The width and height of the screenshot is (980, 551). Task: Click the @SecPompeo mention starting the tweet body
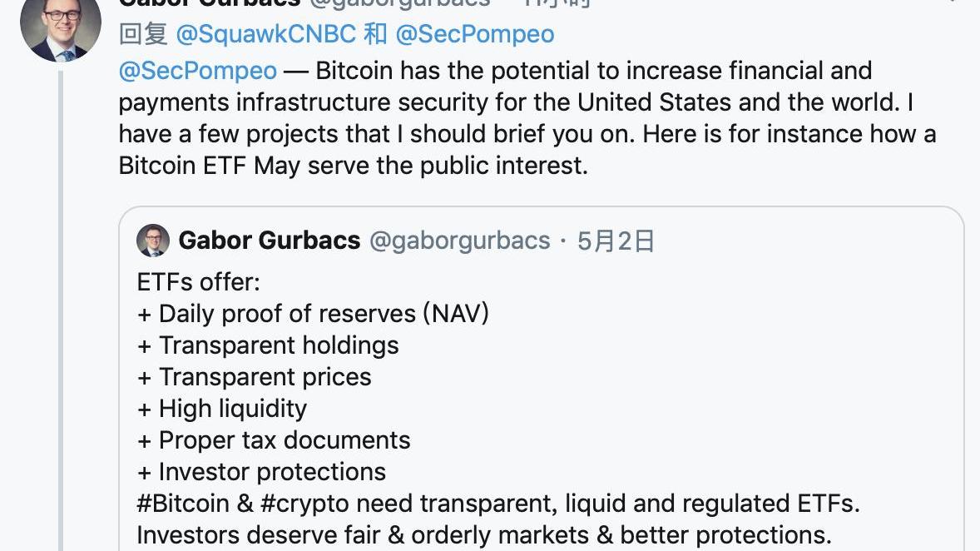[198, 71]
